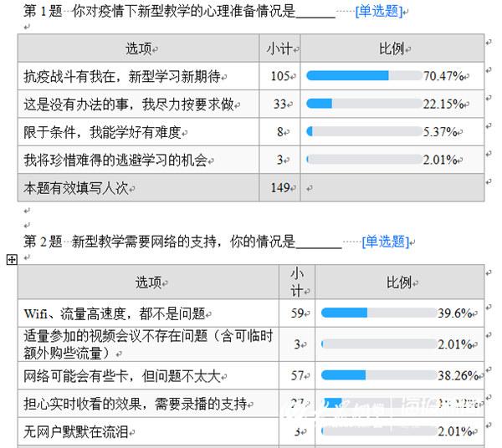Click the [单选题] link of question 2

[386, 242]
